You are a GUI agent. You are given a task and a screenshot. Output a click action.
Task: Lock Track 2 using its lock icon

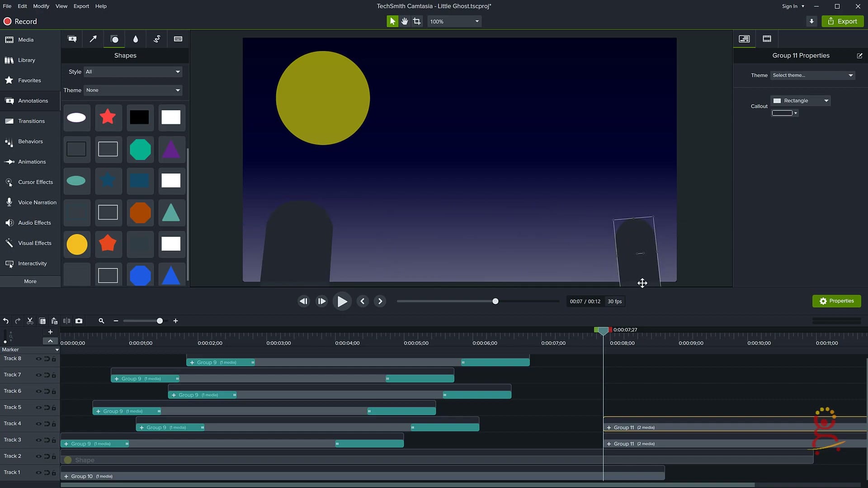tap(54, 456)
